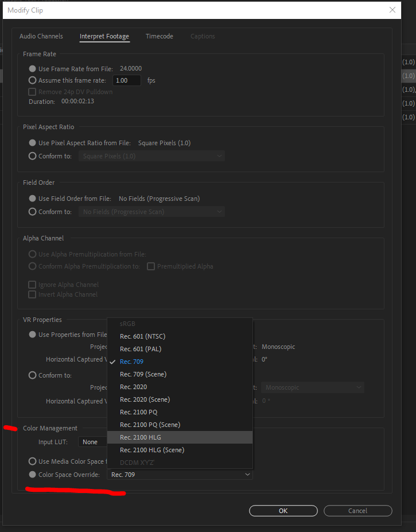Select Use Field Order from File
Screen dimensions: 416x532
[33, 199]
